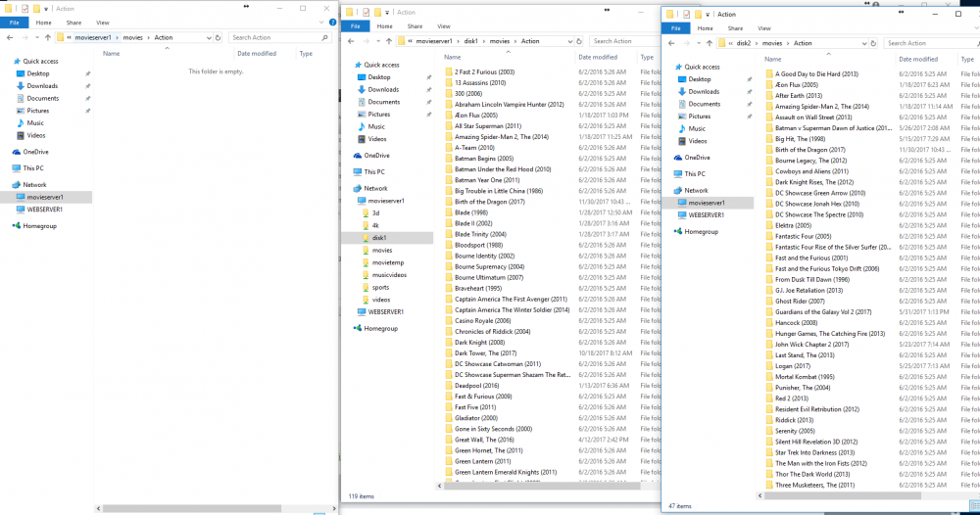The height and width of the screenshot is (515, 980).
Task: Refresh the middle window's address bar
Action: click(x=579, y=41)
